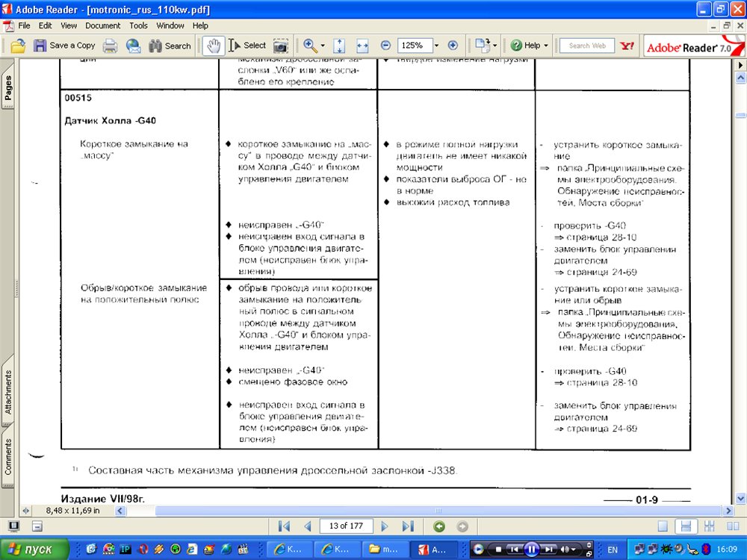
Task: Choose the Select text tool
Action: click(x=247, y=46)
